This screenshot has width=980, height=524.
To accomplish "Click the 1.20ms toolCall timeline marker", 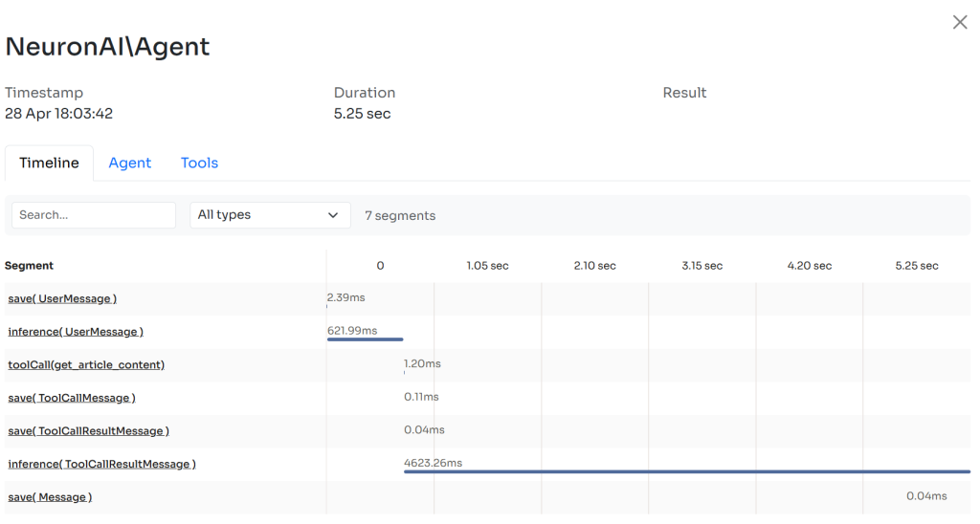I will coord(421,364).
